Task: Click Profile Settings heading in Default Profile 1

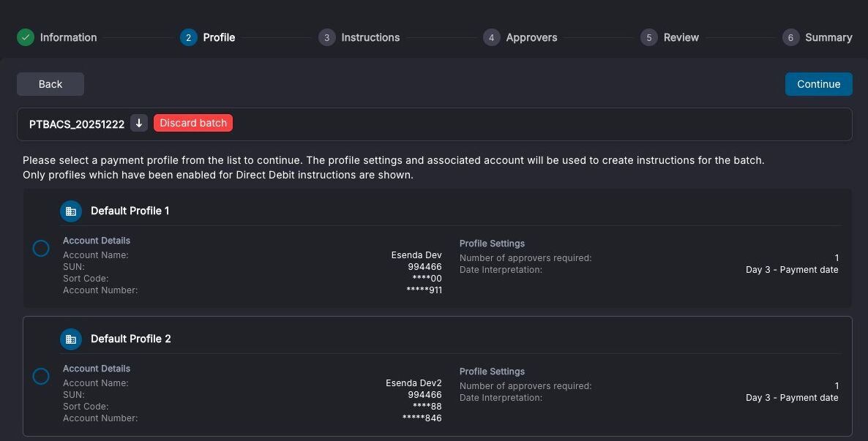Action: (492, 244)
